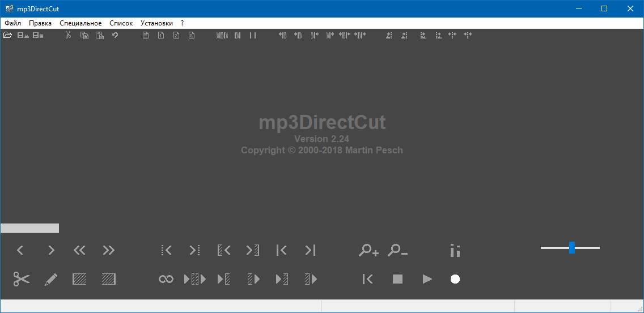The height and width of the screenshot is (313, 644).
Task: Click the square stop button
Action: pyautogui.click(x=397, y=279)
